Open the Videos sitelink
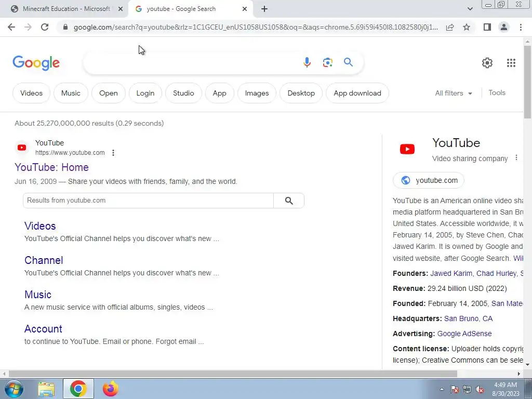The image size is (532, 399). coord(40,226)
